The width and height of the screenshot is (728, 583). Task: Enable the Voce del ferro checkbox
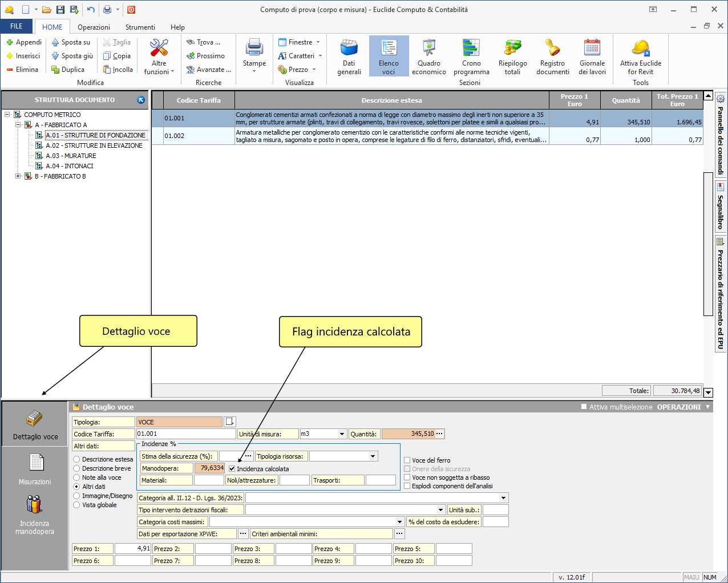tap(407, 460)
